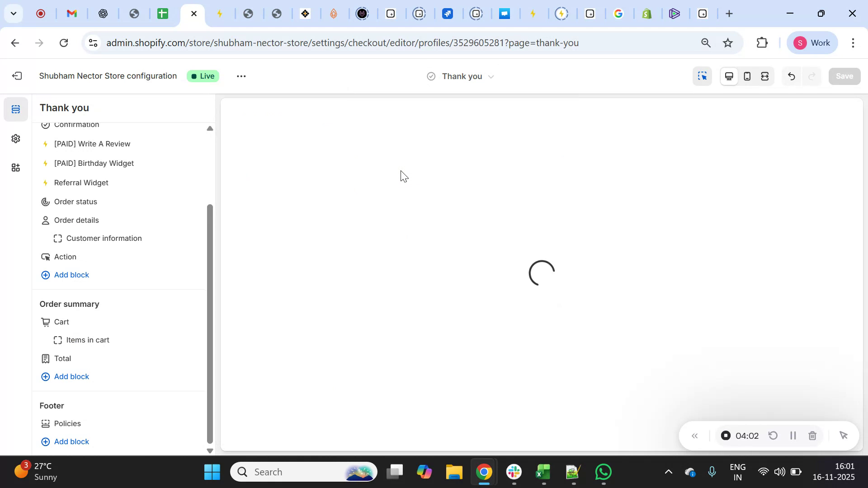Viewport: 868px width, 488px height.
Task: Collapse the recording toolbar with the chevrons
Action: click(695, 436)
